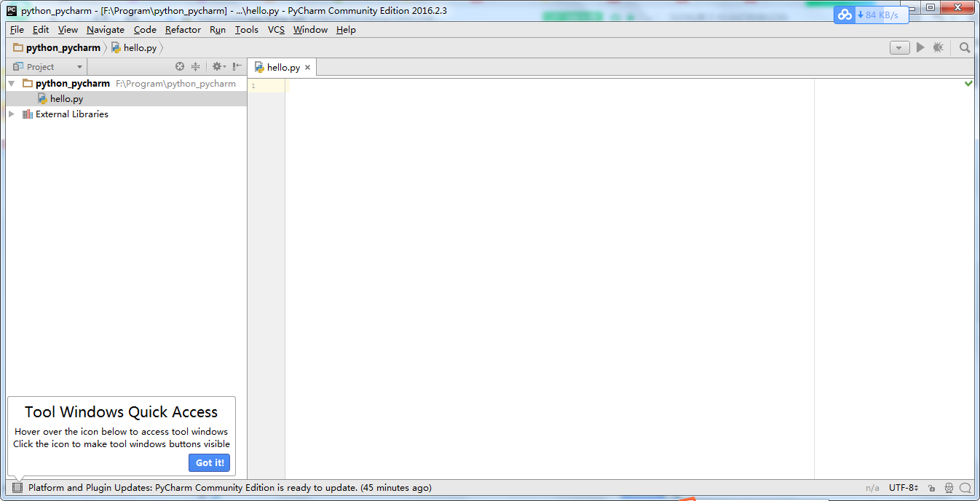Open the Window menu
Screen dimensions: 980x501
tap(310, 30)
